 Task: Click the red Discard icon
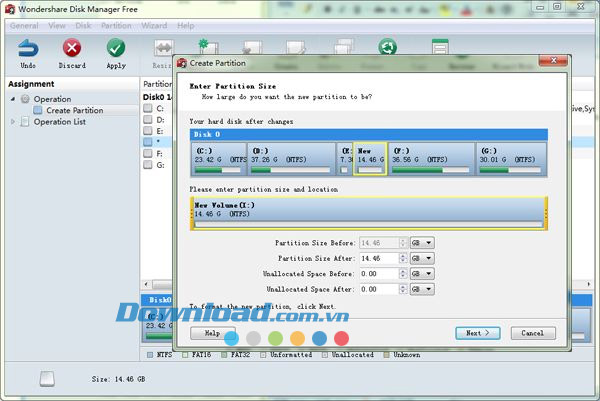(72, 49)
